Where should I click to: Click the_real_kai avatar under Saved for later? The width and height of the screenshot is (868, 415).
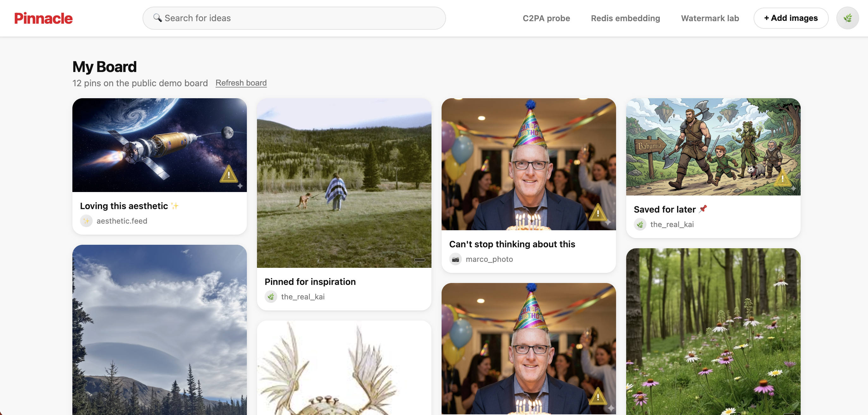[640, 225]
